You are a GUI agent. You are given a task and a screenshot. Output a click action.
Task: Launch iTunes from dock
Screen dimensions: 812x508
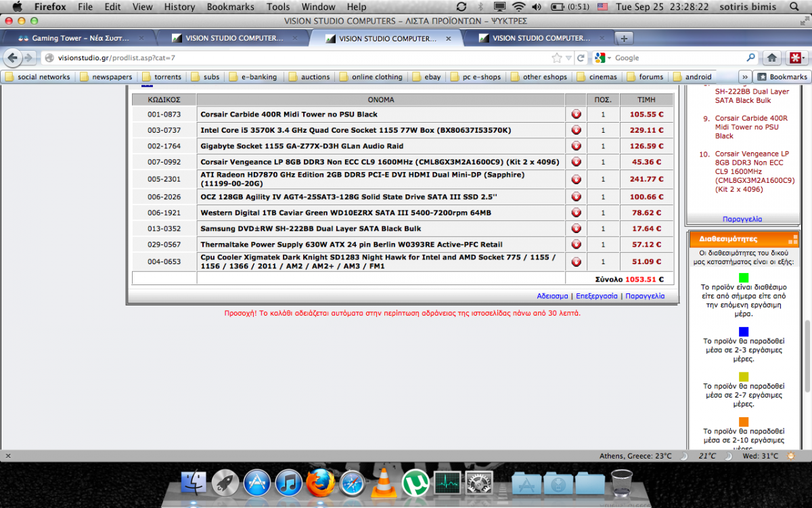(289, 483)
